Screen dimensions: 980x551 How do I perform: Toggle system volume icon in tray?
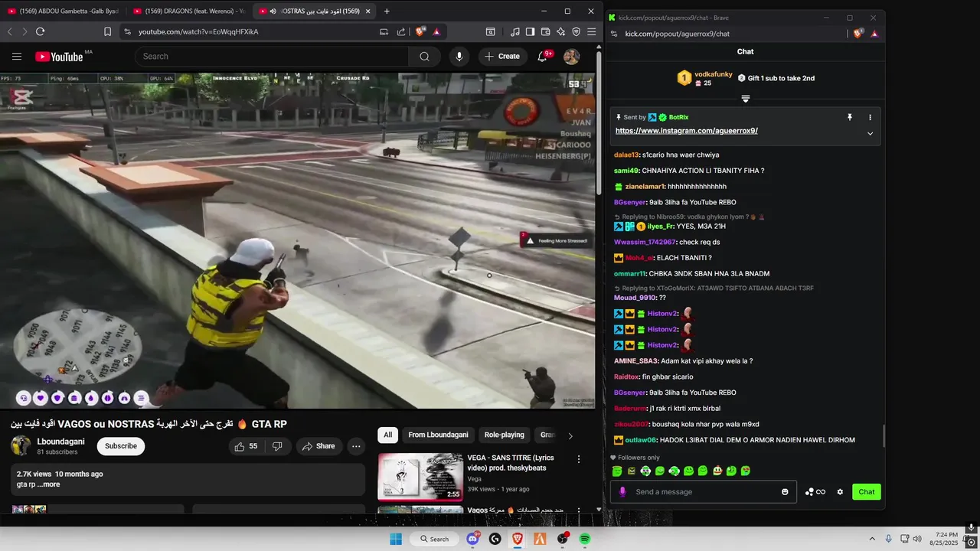coord(917,539)
